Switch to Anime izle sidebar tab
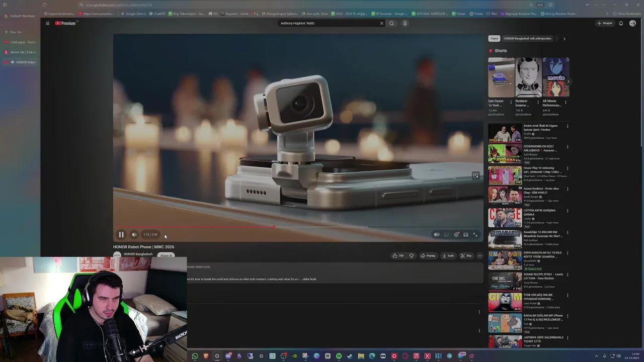This screenshot has width=644, height=362. point(20,52)
